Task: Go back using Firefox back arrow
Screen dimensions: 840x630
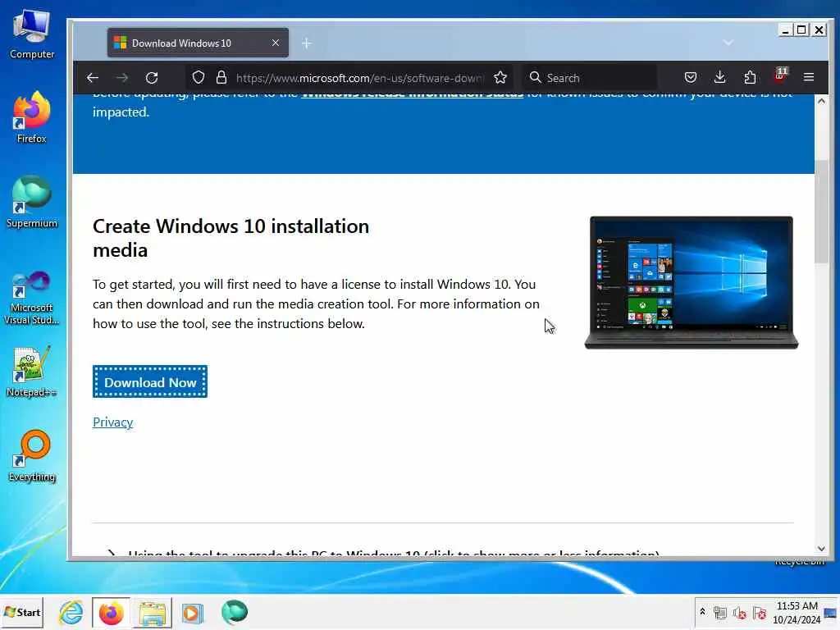Action: (x=93, y=78)
